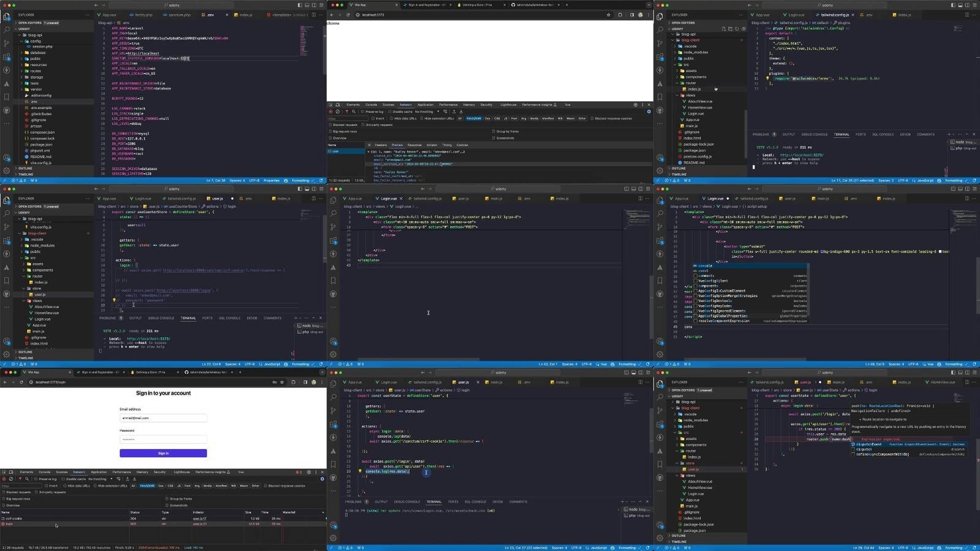The width and height of the screenshot is (980, 551).
Task: Collapse JSON object triangle in Preview pane
Action: pos(368,151)
